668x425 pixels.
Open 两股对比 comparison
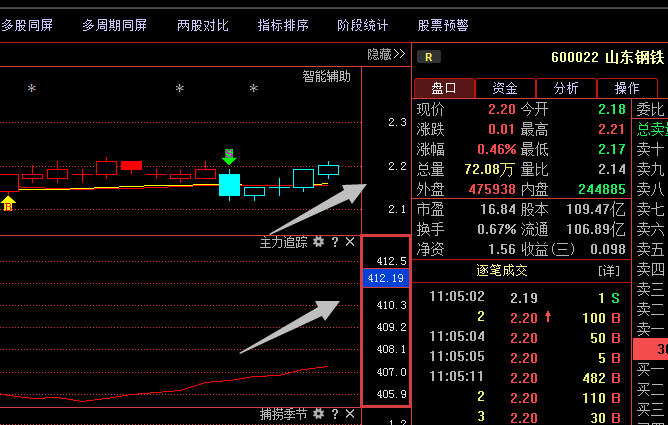203,26
